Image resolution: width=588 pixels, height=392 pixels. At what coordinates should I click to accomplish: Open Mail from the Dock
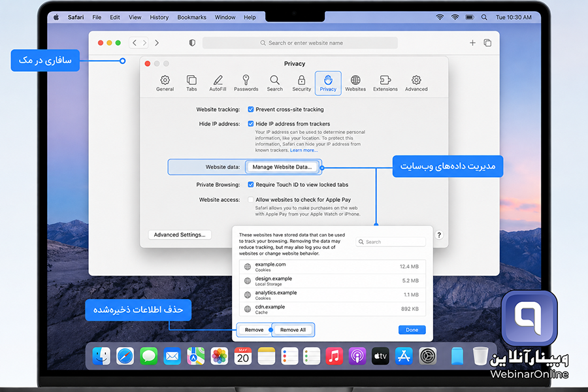(172, 356)
